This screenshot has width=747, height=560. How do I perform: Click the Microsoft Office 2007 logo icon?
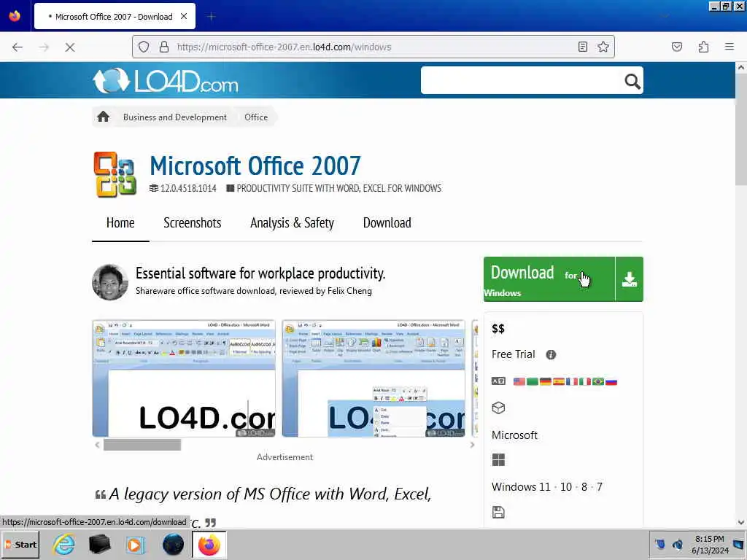pos(115,174)
